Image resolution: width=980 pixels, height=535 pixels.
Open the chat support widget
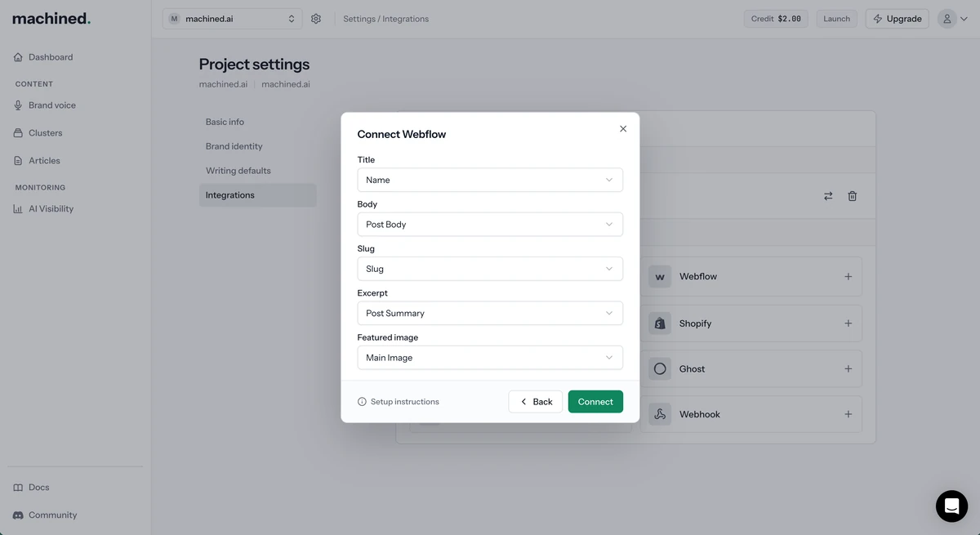[x=951, y=506]
